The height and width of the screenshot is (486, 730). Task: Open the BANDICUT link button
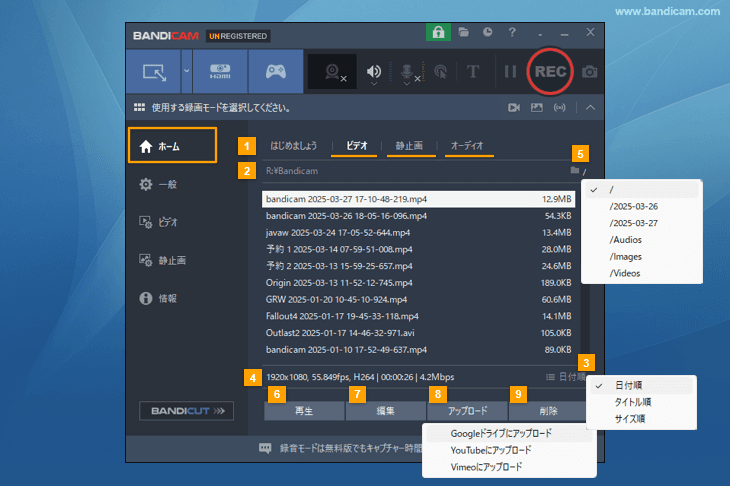(x=186, y=411)
